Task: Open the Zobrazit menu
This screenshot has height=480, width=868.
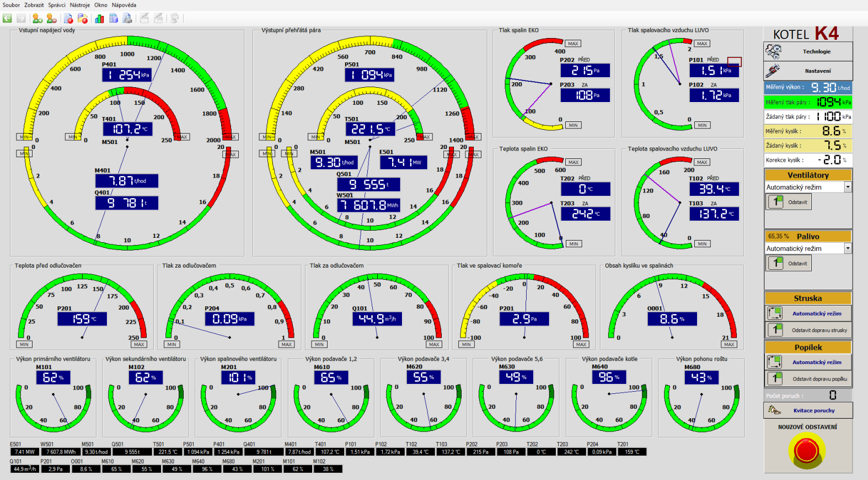Action: 34,5
